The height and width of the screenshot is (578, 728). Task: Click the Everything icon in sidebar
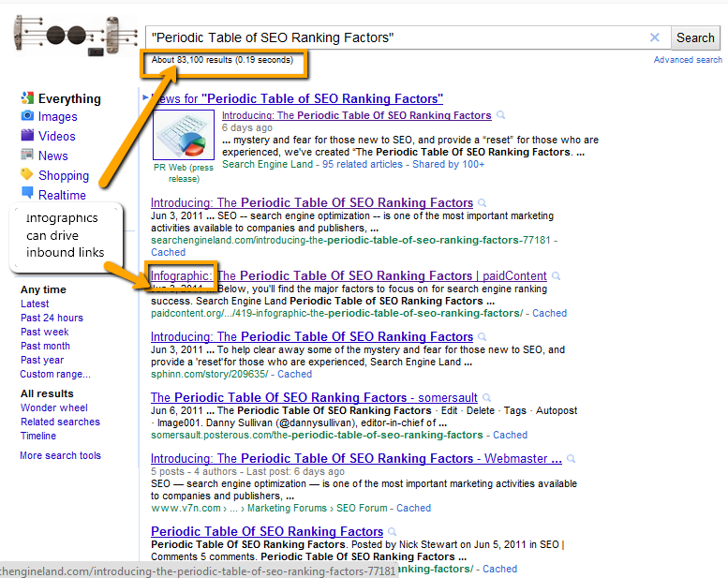tap(27, 97)
